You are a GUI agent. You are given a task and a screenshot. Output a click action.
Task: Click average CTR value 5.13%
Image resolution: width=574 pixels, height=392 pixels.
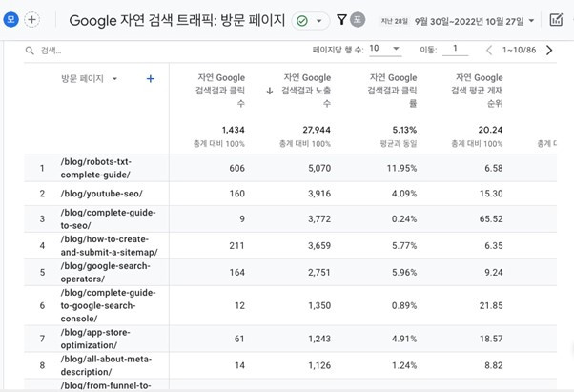click(404, 130)
